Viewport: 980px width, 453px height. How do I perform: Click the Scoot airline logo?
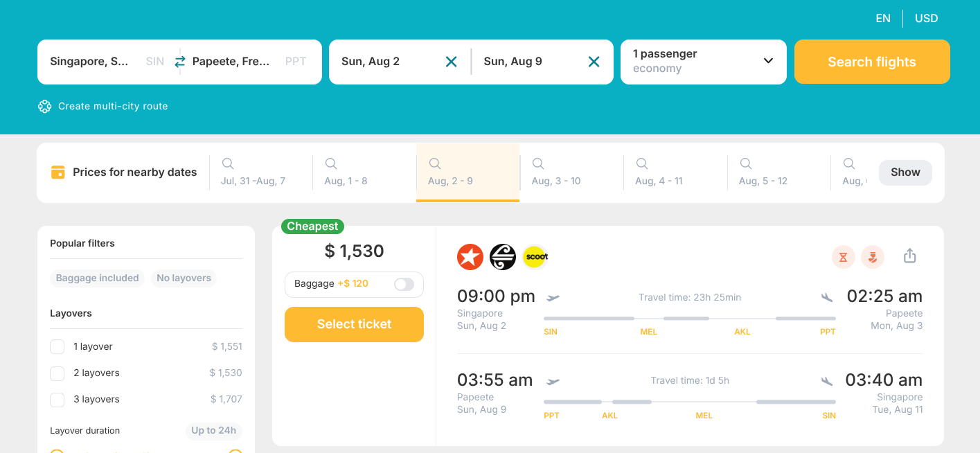(x=535, y=257)
